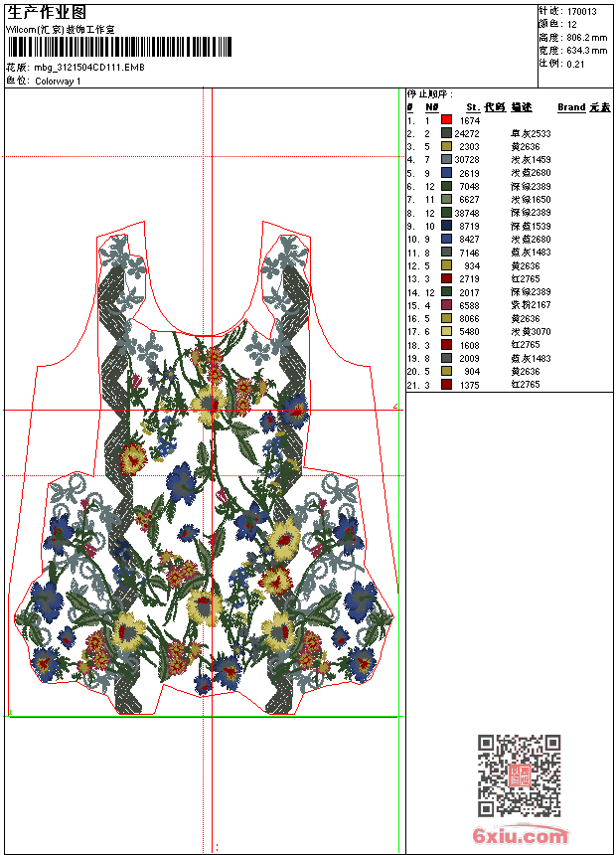Click the St. column header
This screenshot has height=855, width=616.
coord(473,107)
